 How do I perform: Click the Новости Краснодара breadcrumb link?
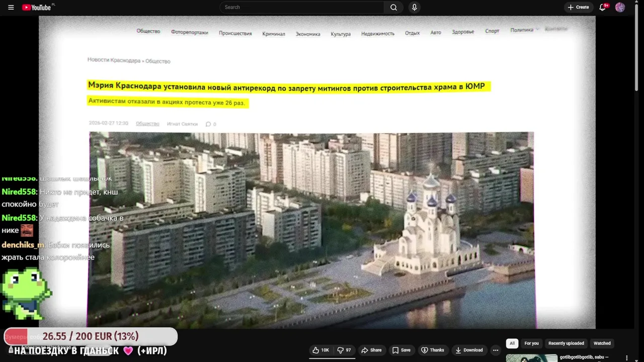[x=114, y=60]
